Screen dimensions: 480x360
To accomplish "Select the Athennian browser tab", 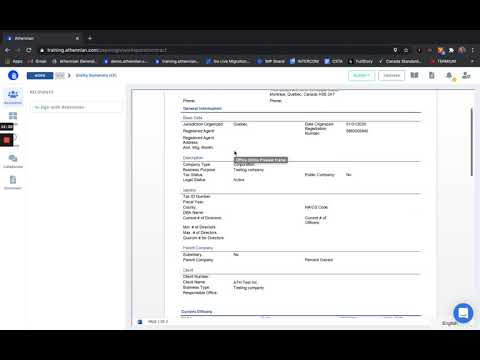I will 43,38.
